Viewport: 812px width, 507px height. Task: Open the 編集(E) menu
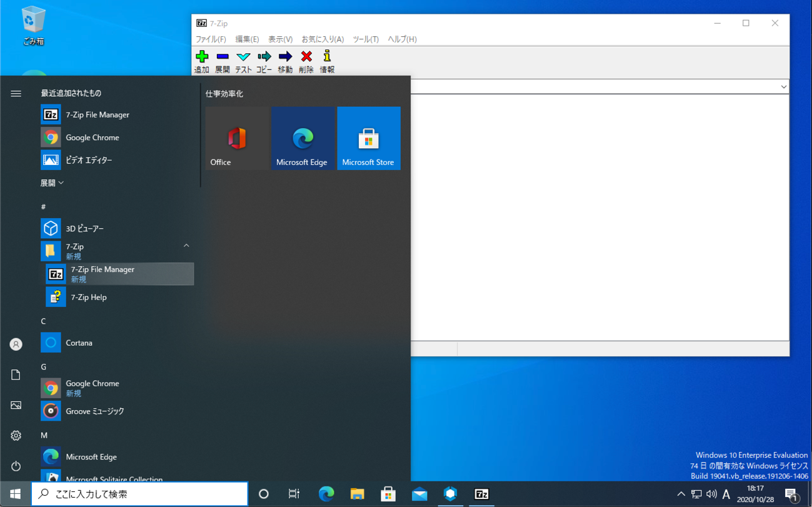tap(247, 39)
